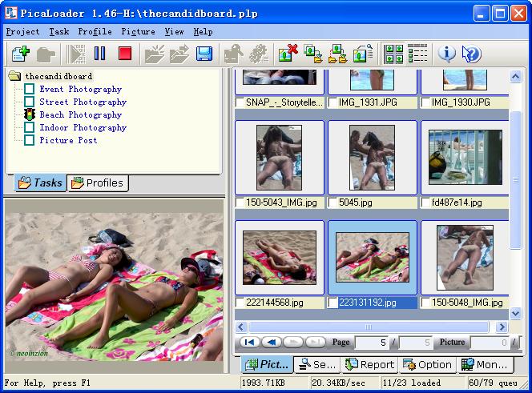Switch to list detail view mode

417,54
